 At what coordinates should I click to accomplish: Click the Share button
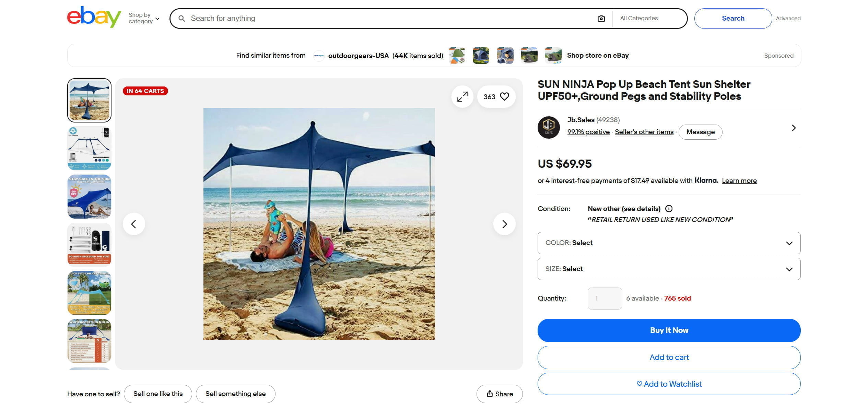[x=500, y=394]
